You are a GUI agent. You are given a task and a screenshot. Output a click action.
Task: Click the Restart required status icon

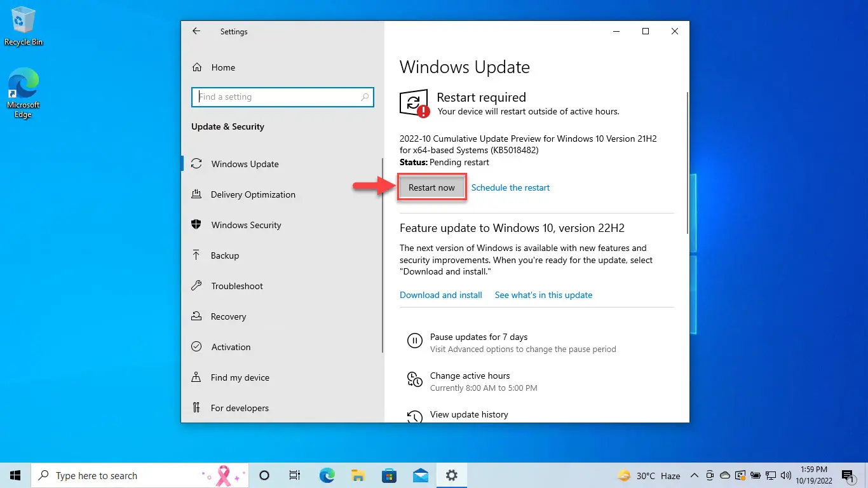[x=414, y=104]
